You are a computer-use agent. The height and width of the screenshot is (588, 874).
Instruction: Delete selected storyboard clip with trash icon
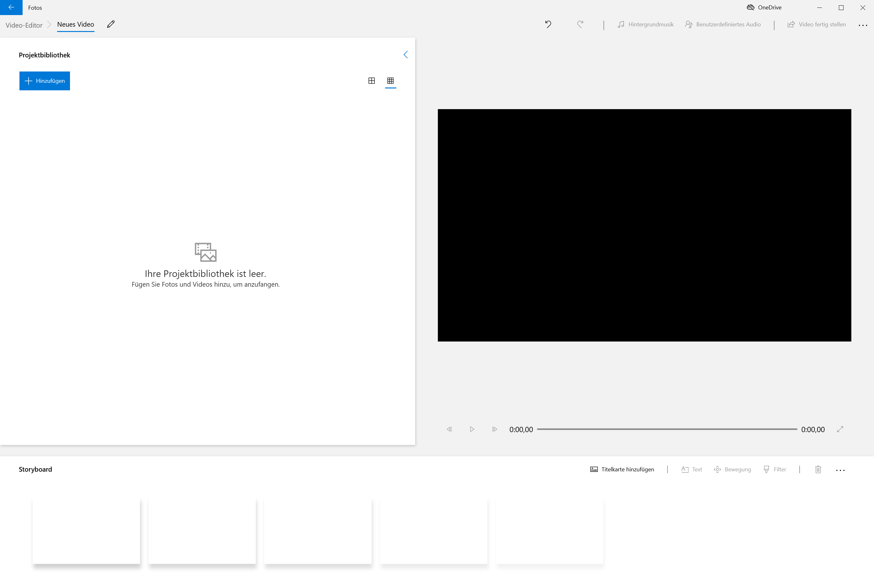(818, 469)
